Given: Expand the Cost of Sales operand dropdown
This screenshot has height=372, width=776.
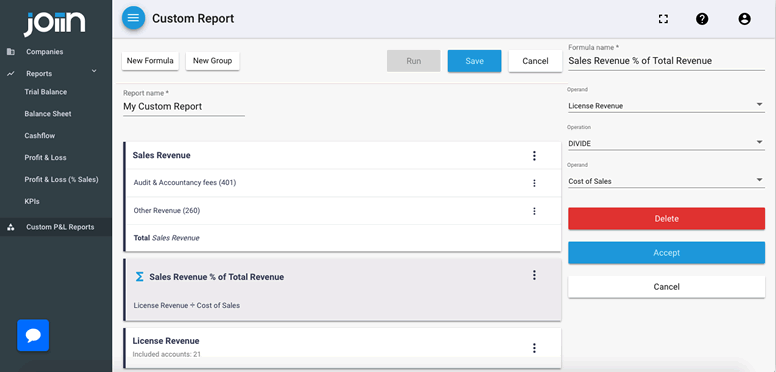Looking at the screenshot, I should click(666, 181).
